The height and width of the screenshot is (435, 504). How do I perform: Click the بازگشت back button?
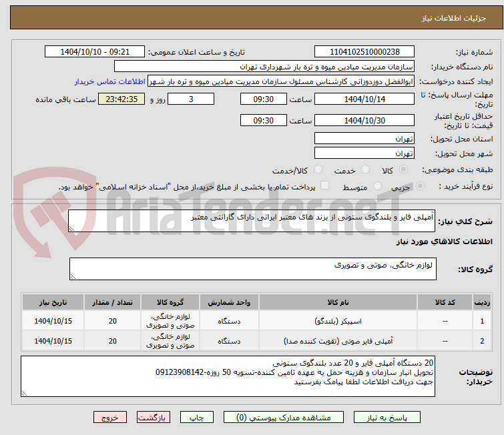tap(154, 418)
